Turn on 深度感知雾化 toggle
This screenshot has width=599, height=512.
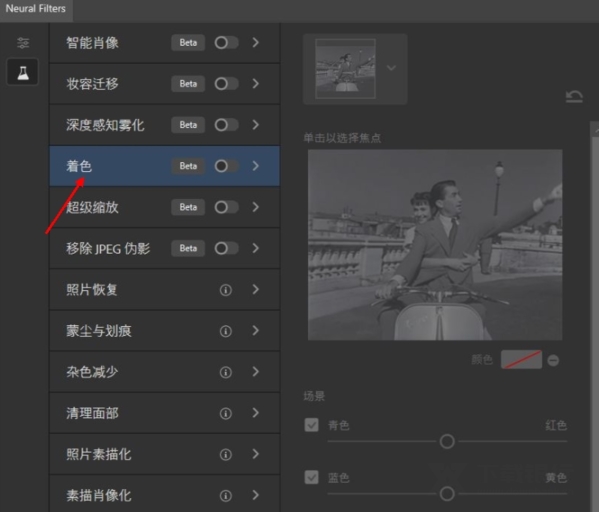point(226,125)
